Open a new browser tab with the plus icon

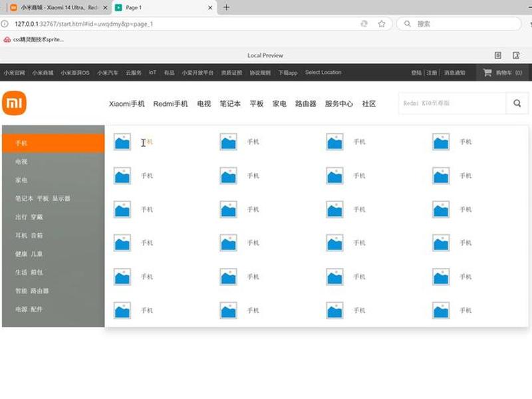226,7
